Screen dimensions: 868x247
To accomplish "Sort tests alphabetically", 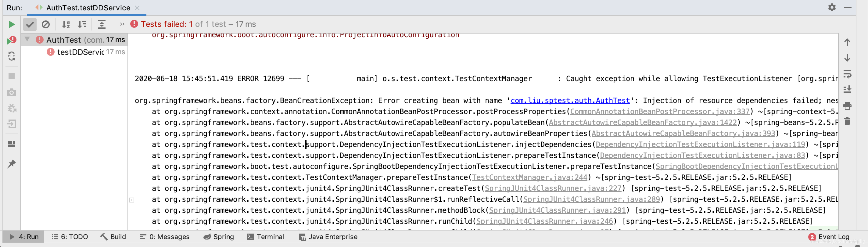I will point(66,24).
